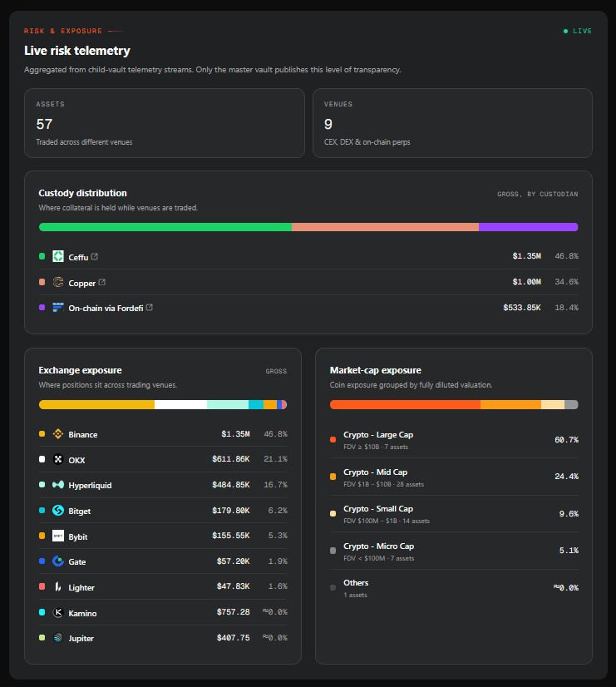This screenshot has width=616, height=687.
Task: Click the $611.86K OKX value
Action: point(231,459)
